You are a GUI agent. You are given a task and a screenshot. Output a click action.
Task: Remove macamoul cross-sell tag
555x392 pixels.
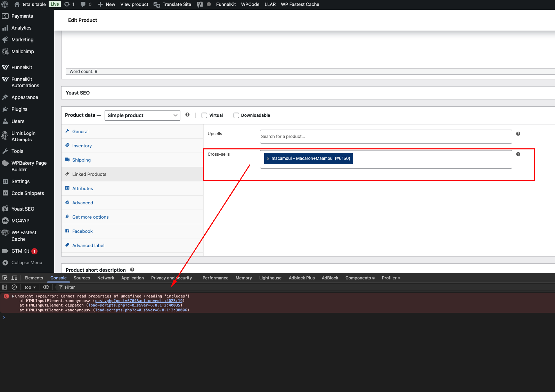(268, 158)
